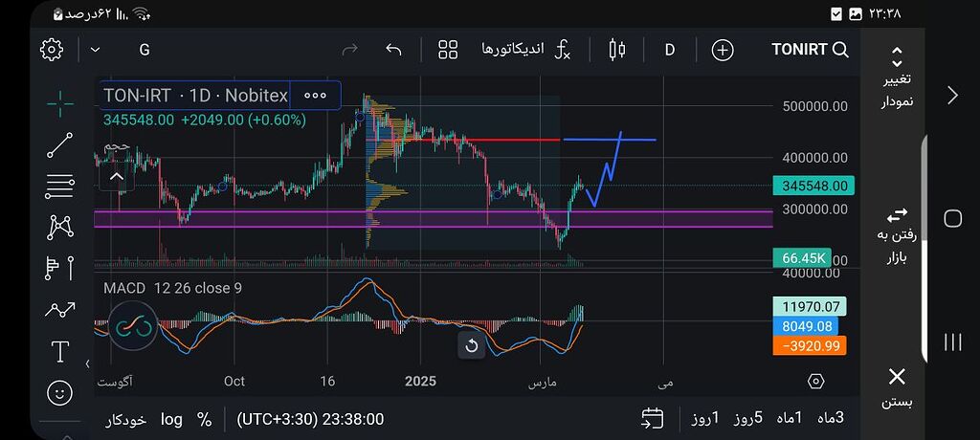Click the undo arrow
980x440 pixels.
click(393, 50)
